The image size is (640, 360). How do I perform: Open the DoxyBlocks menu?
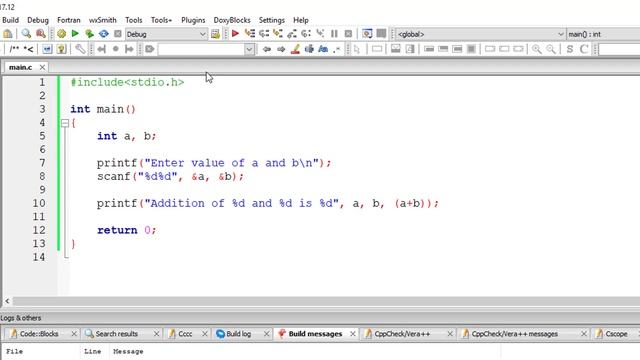232,20
